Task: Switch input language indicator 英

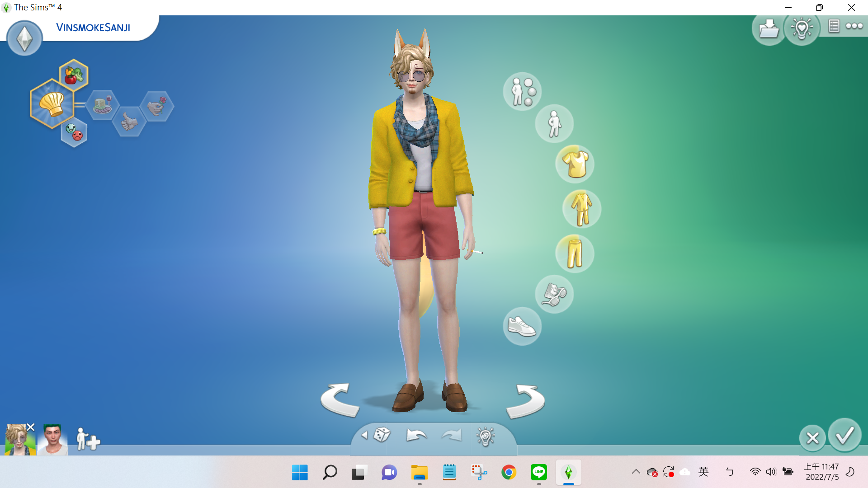Action: (x=703, y=472)
